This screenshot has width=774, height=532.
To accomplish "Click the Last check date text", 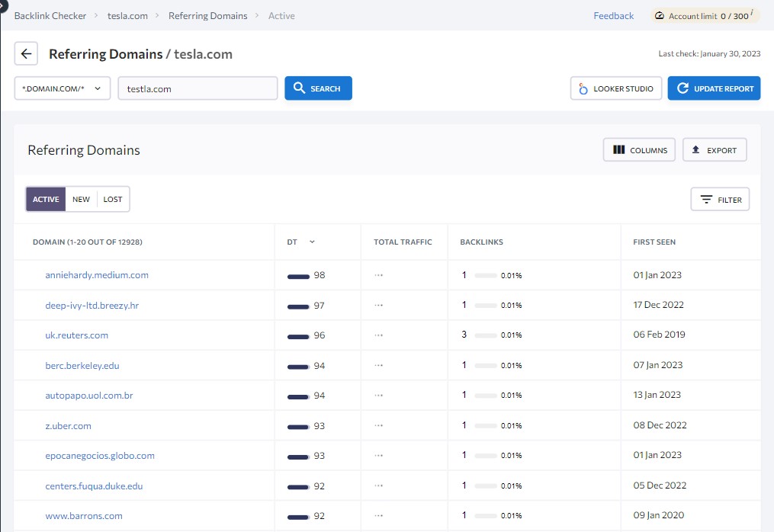I will [709, 54].
